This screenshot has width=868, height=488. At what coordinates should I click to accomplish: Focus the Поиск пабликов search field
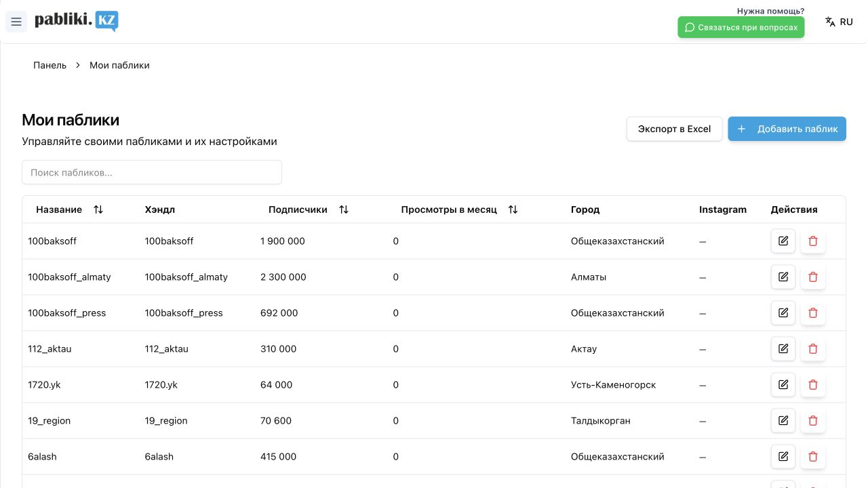[152, 172]
